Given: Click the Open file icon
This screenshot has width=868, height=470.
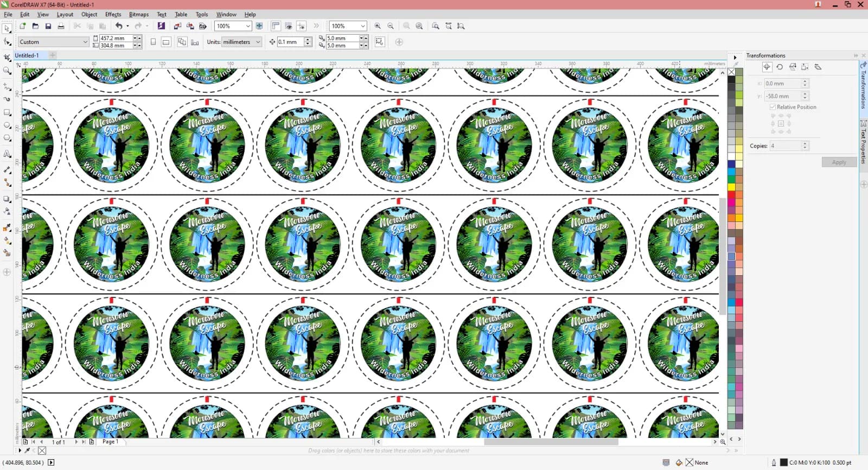Looking at the screenshot, I should tap(35, 26).
